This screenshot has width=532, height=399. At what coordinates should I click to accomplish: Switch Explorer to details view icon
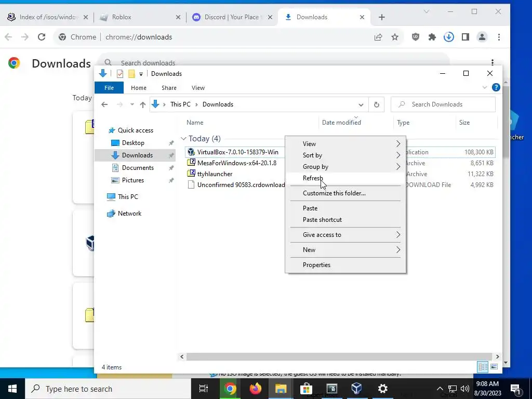pyautogui.click(x=483, y=367)
